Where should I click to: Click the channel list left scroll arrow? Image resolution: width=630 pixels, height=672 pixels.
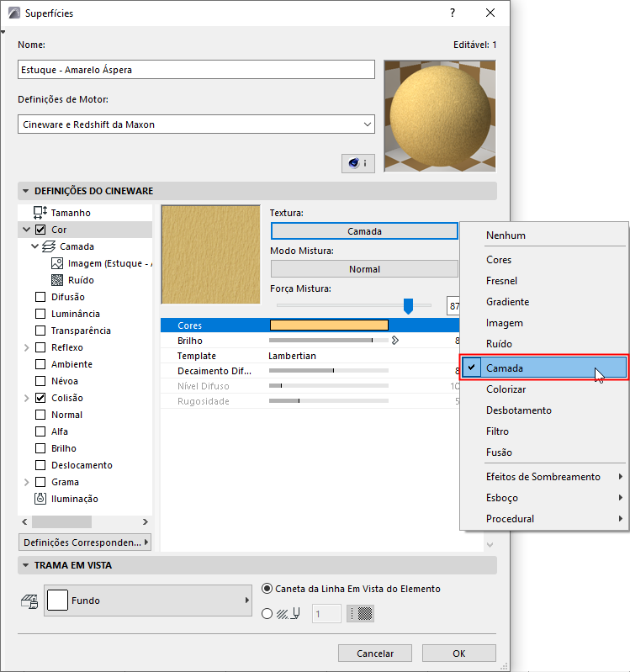pyautogui.click(x=24, y=521)
